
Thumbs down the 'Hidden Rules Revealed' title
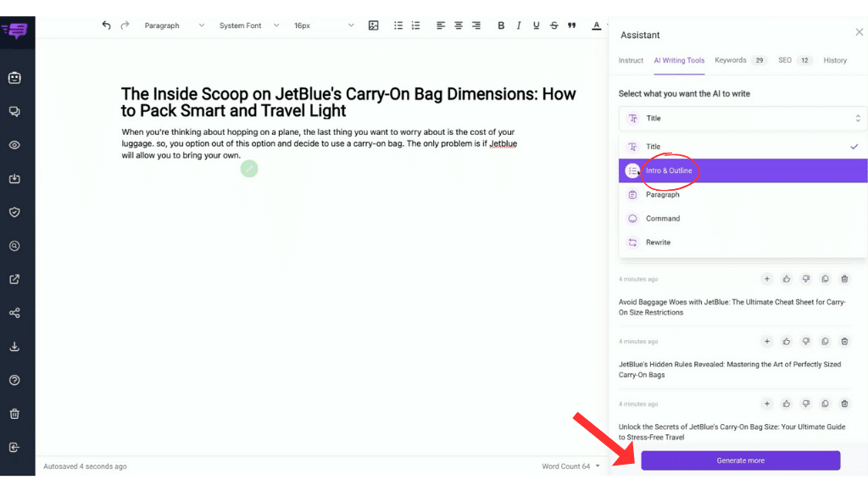(x=806, y=342)
